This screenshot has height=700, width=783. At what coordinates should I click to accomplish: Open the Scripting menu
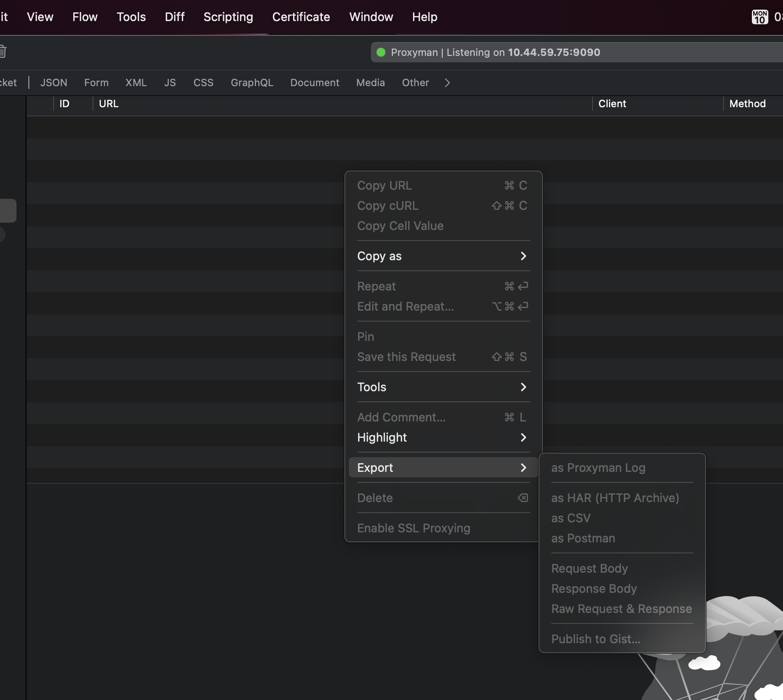228,17
